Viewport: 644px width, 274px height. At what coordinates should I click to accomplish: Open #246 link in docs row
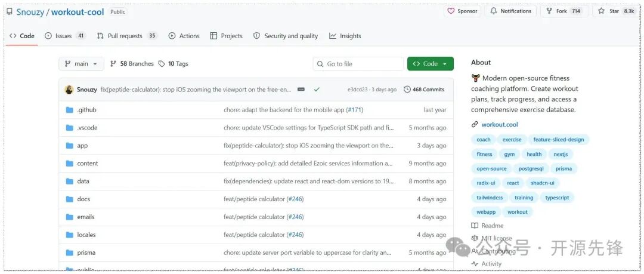point(295,199)
